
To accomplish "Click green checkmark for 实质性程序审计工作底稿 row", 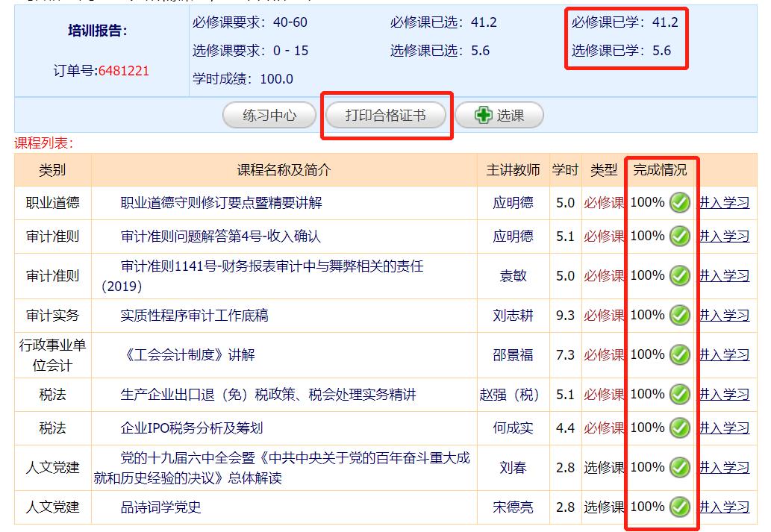I will coord(679,316).
